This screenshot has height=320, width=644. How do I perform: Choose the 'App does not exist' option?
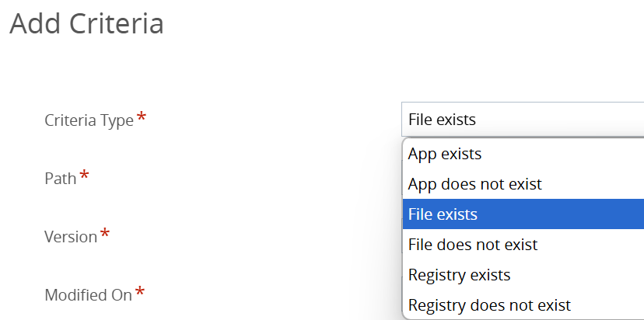[474, 184]
